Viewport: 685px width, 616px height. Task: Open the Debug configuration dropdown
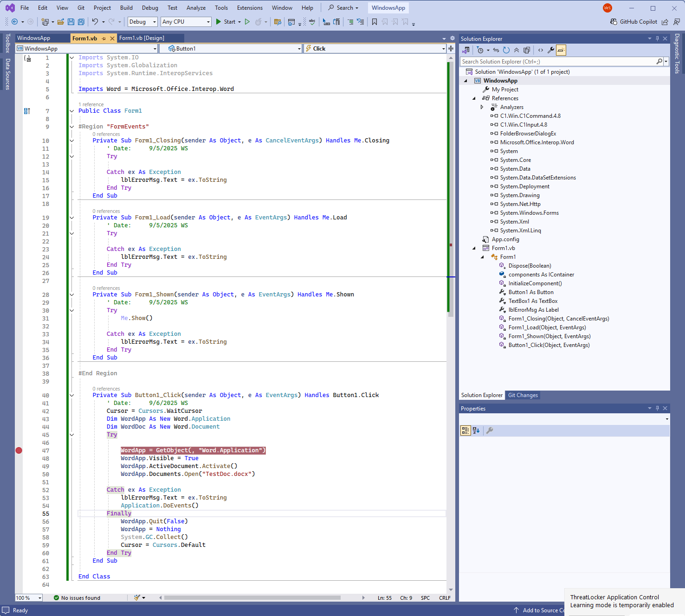(x=142, y=22)
